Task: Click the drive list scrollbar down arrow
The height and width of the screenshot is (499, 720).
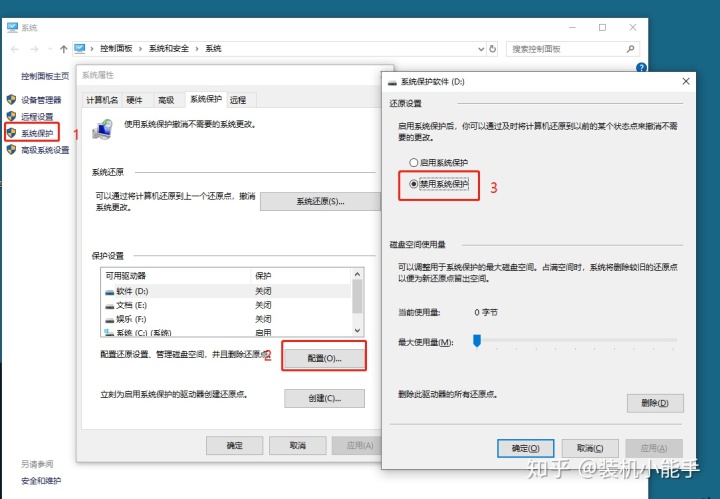Action: (x=357, y=331)
